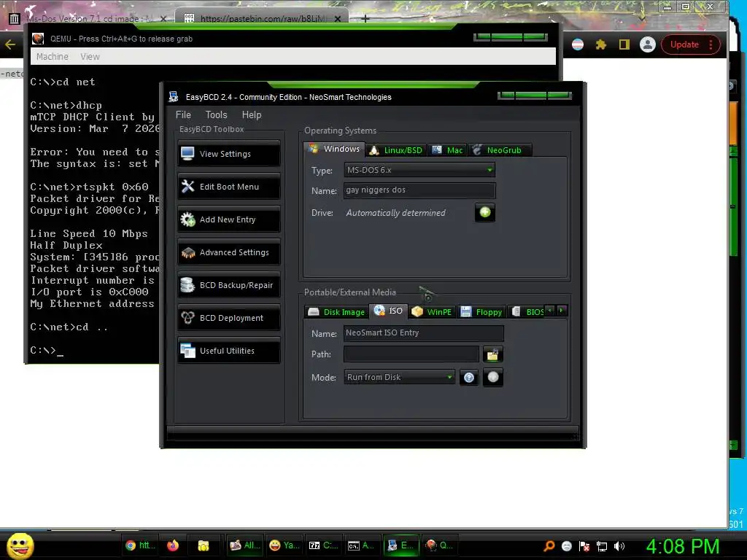This screenshot has height=560, width=747.
Task: Open Useful Utilities in EasyBCD
Action: pos(228,351)
